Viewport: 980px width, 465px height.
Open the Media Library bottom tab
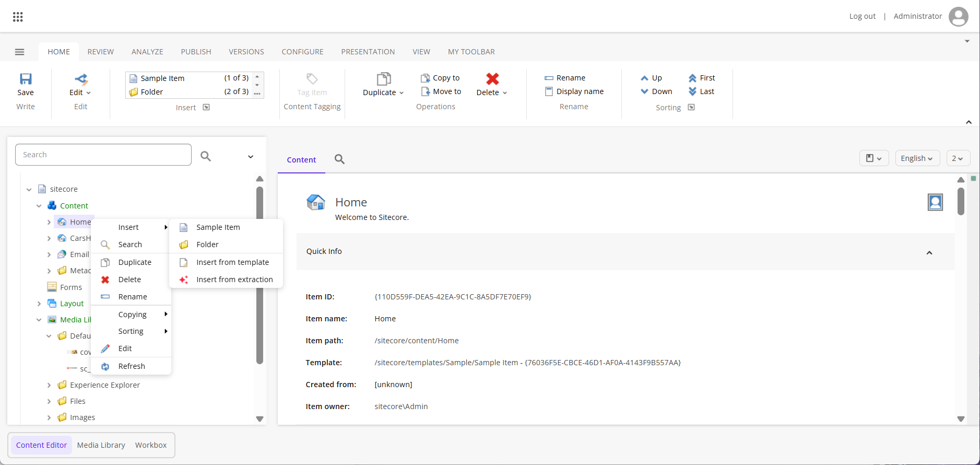click(x=101, y=445)
